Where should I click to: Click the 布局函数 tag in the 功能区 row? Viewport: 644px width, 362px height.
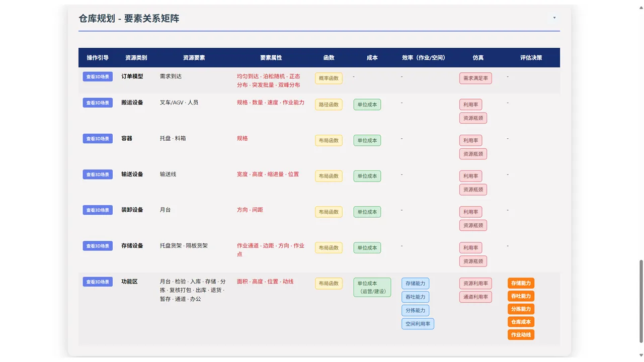coord(329,284)
